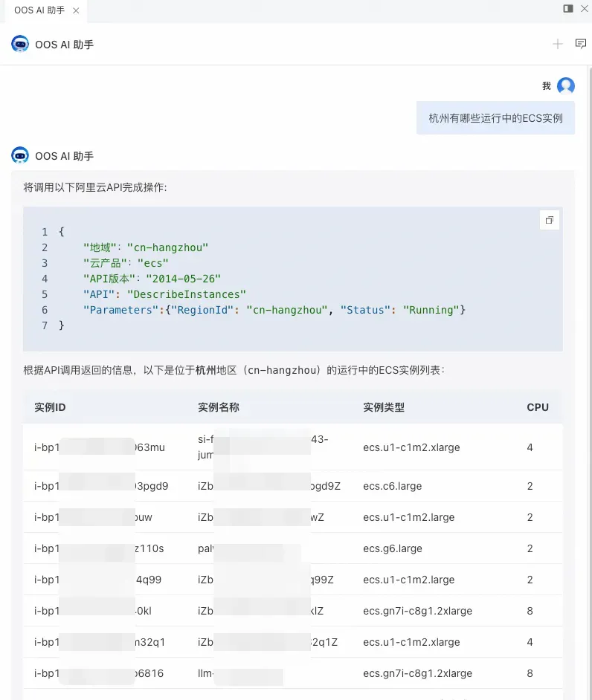Click code line "云产品": "ecs"
This screenshot has width=592, height=700.
click(126, 263)
